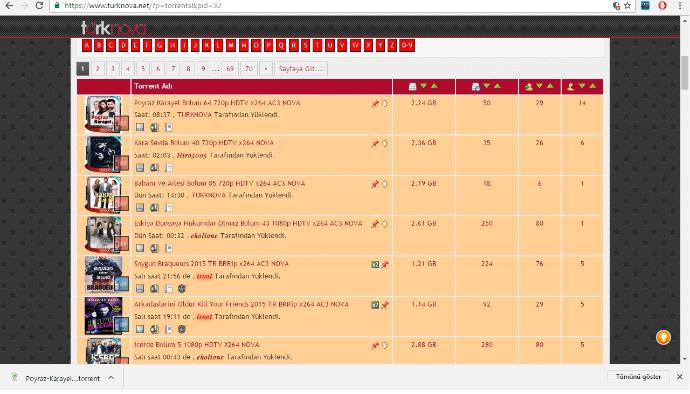690x394 pixels.
Task: Sort torrents by size ascending arrow
Action: [x=434, y=86]
